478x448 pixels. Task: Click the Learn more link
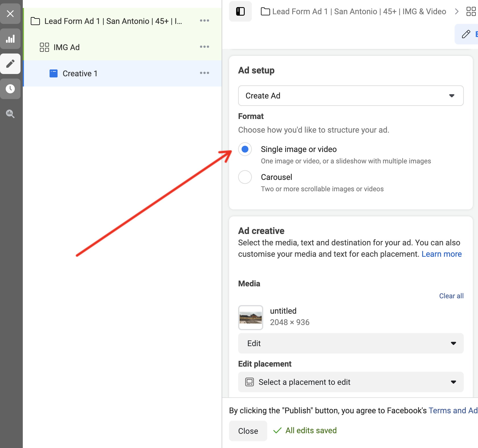point(442,254)
